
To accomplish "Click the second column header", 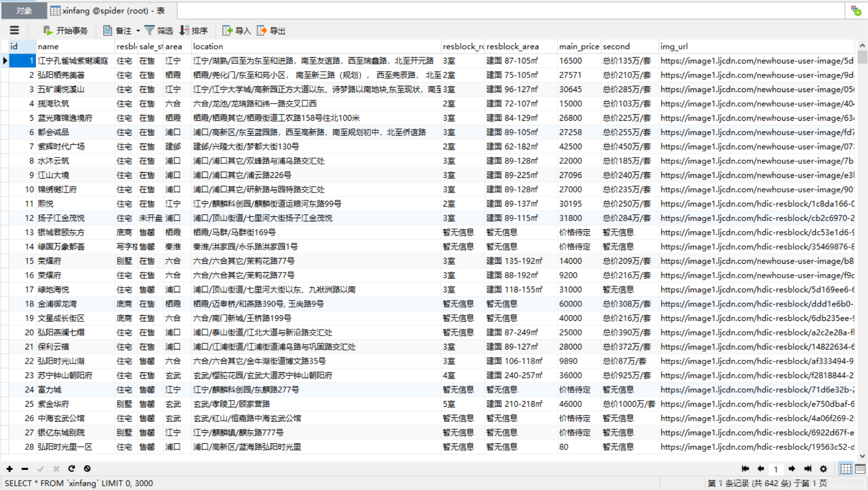I will [630, 46].
